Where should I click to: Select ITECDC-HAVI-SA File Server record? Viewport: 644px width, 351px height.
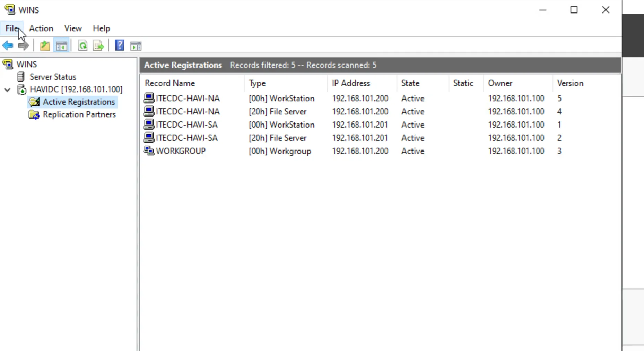[x=186, y=138]
